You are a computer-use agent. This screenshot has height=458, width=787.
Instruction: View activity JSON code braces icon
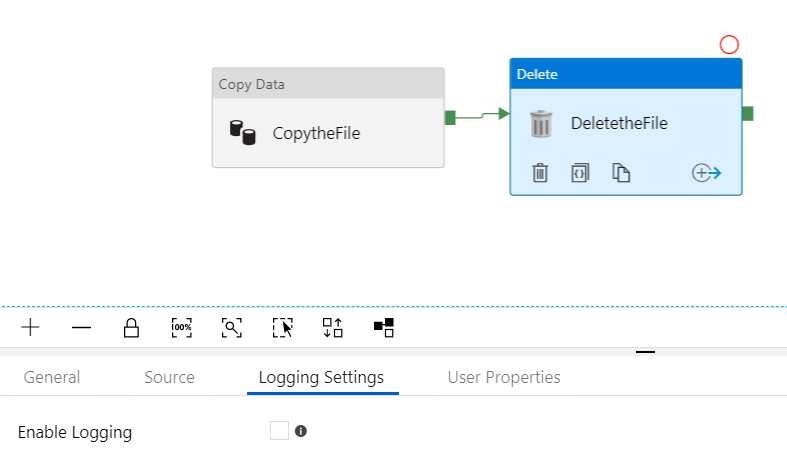(580, 173)
